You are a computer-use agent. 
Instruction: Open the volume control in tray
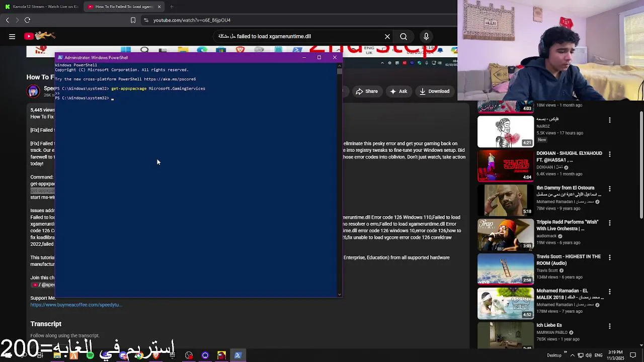[588, 355]
